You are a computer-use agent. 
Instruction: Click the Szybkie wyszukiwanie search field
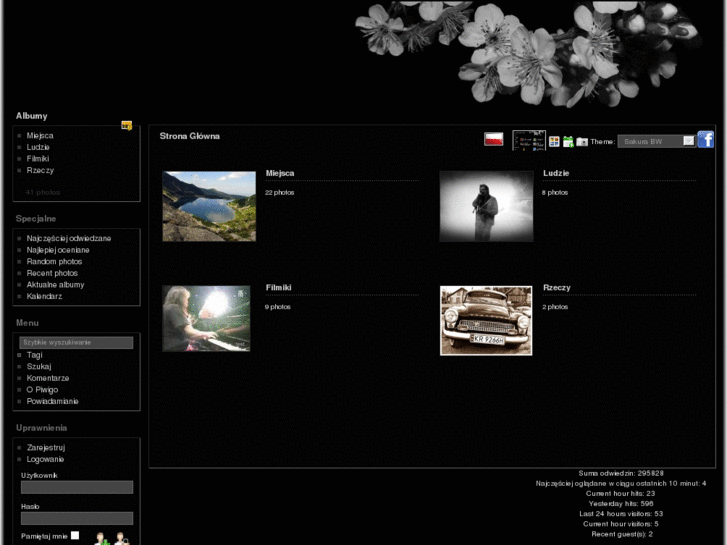[x=77, y=343]
